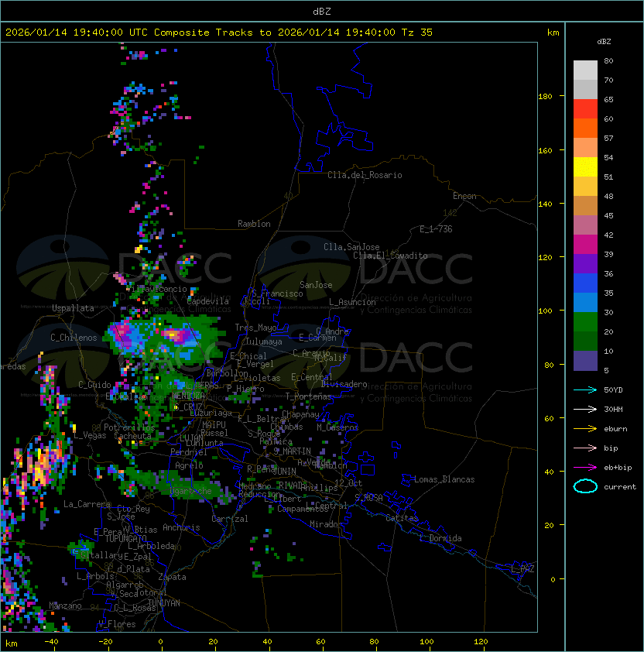The image size is (644, 652).
Task: Click the TUNUYAN place label
Action: pos(164,603)
